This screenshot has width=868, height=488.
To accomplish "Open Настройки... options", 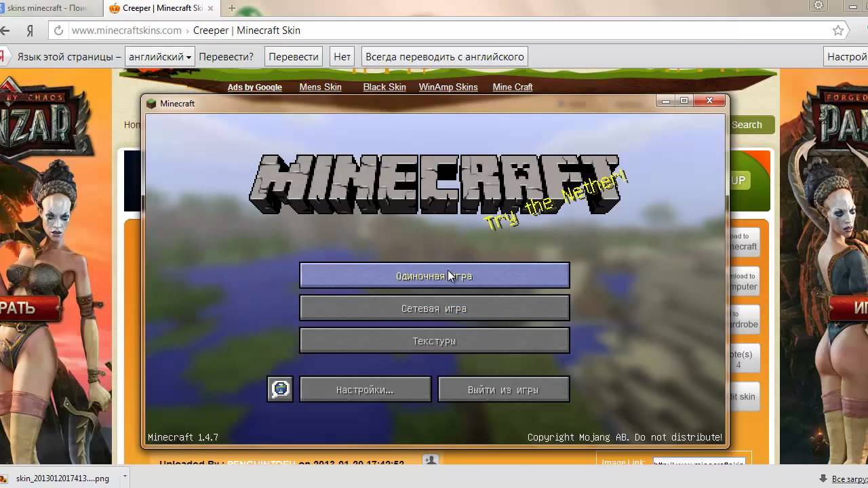I will pos(366,390).
